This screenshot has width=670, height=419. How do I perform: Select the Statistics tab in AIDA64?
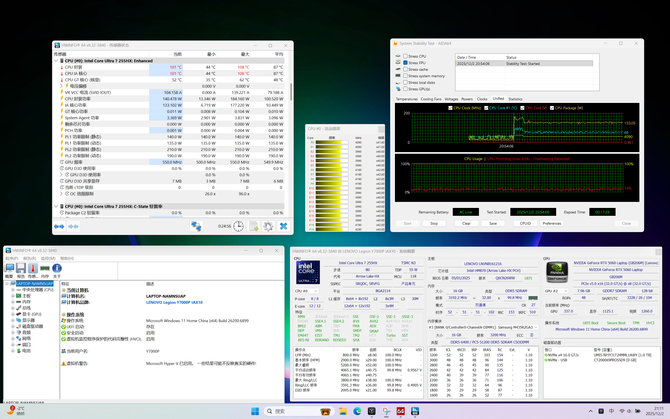[x=515, y=99]
